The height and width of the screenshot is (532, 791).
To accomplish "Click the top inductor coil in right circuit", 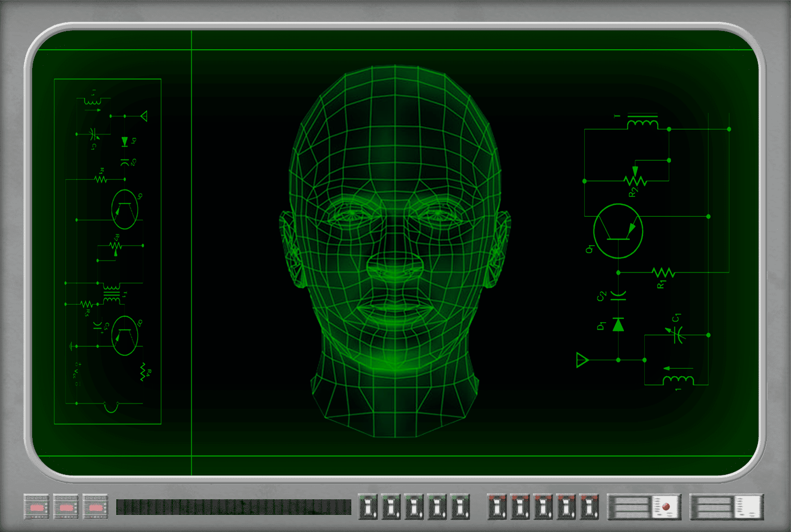I will click(642, 123).
